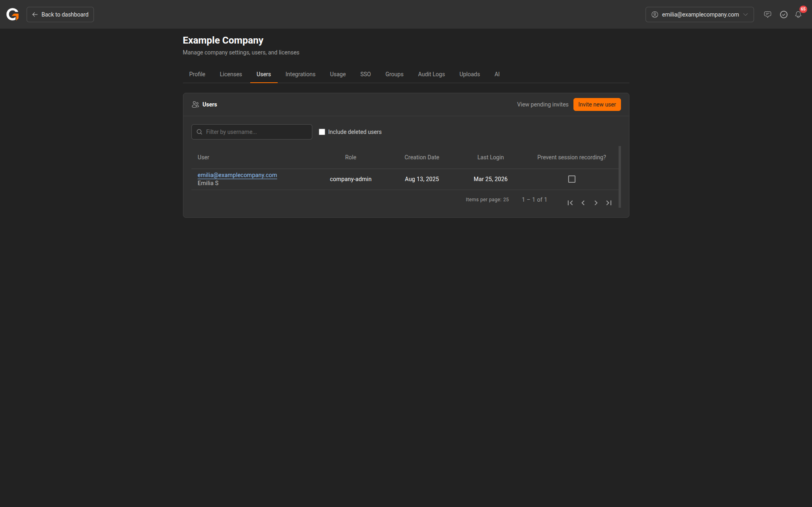Open the Integrations tab
Viewport: 812px width, 507px height.
point(300,74)
